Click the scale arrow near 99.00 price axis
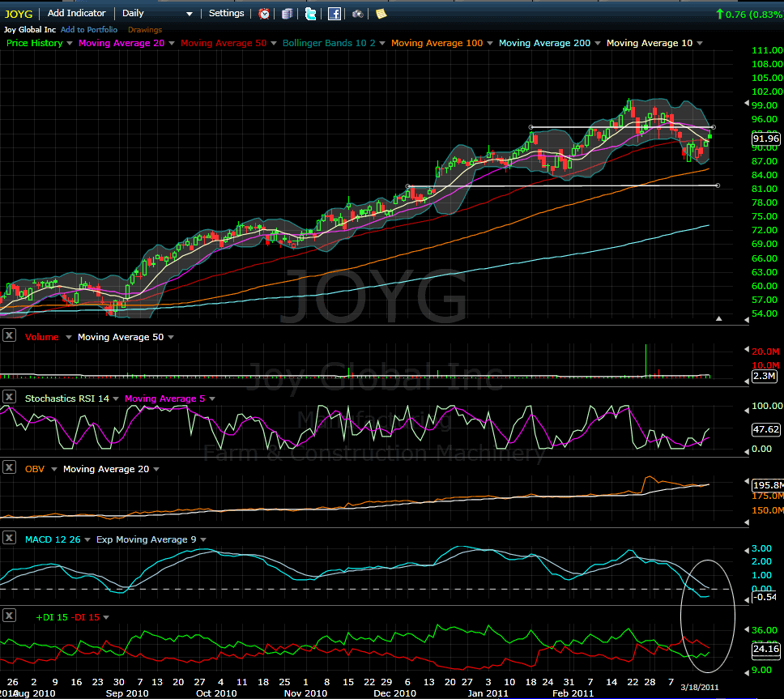Screen dimensions: 784x699 pyautogui.click(x=747, y=104)
